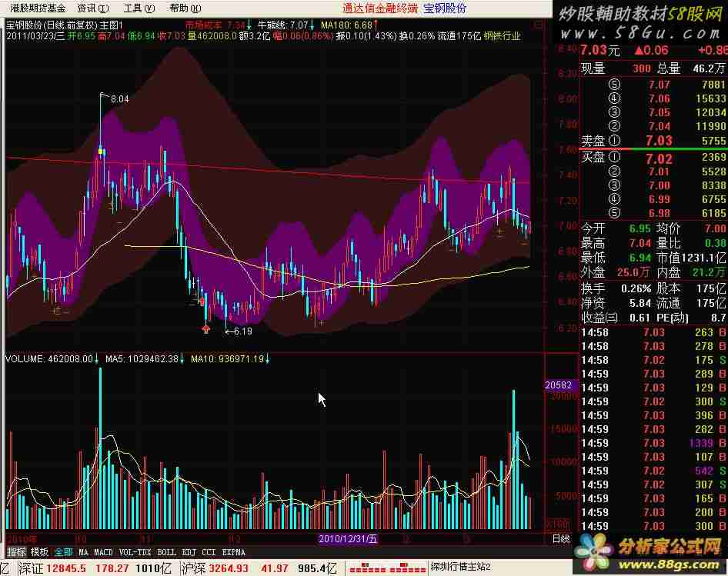The width and height of the screenshot is (728, 576).
Task: Click the 最高 value 7.04
Action: [640, 243]
